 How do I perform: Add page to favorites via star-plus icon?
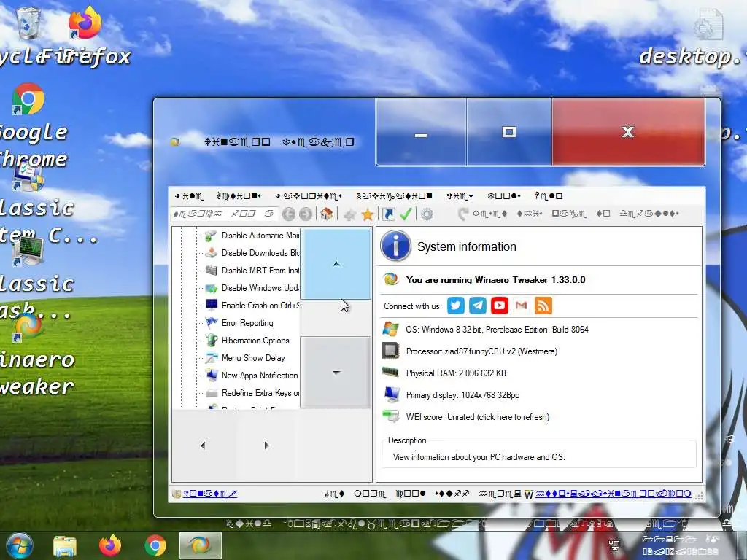tap(349, 215)
